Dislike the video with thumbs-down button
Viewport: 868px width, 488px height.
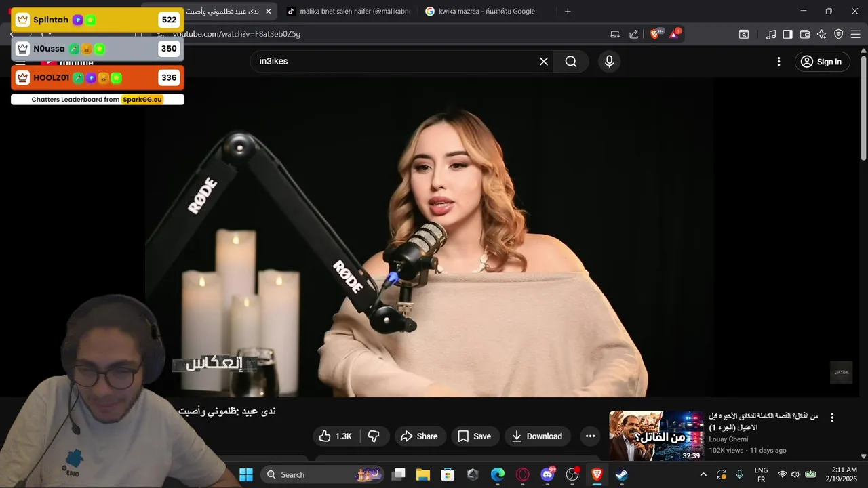(x=374, y=436)
